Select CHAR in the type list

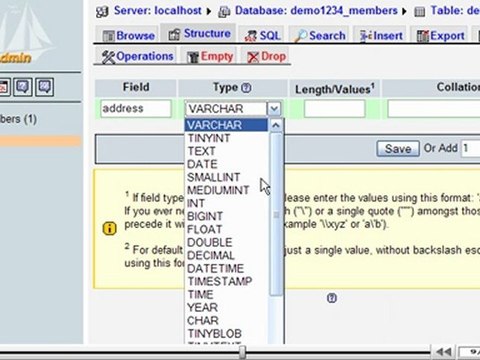[226, 320]
